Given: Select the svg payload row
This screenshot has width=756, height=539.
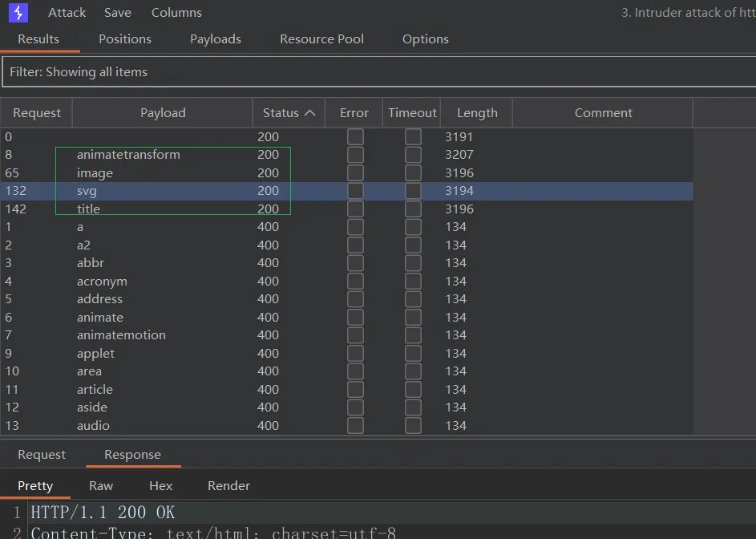Looking at the screenshot, I should coord(346,191).
